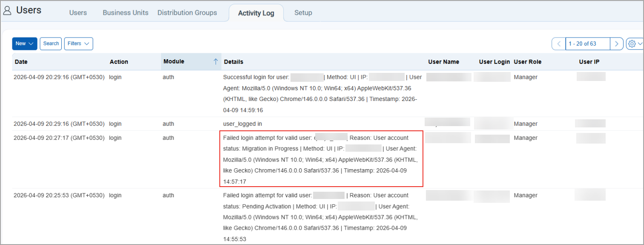Open the Distribution Groups tab

[187, 13]
